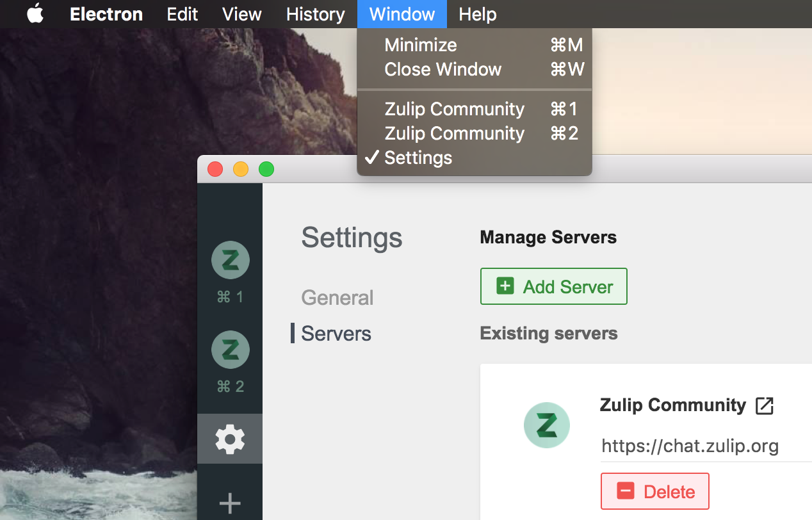Screen dimensions: 812x520
Task: Open Zulip Community in external window icon
Action: point(765,405)
